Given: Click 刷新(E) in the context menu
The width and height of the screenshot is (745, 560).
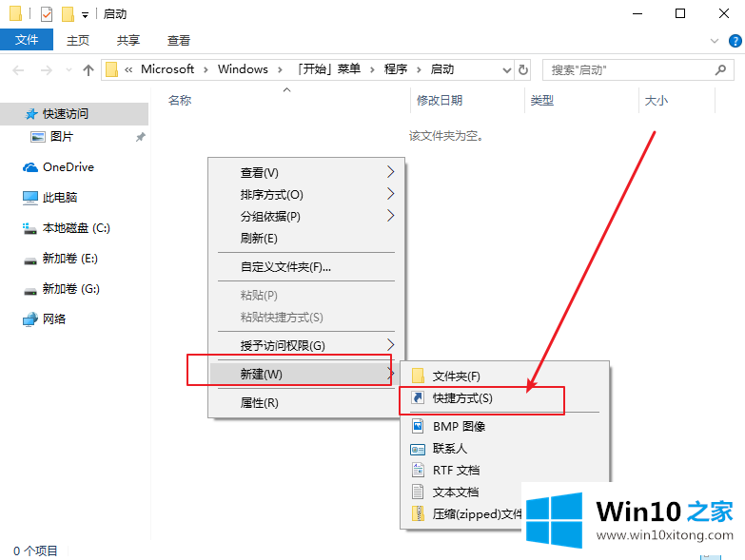Looking at the screenshot, I should point(259,238).
